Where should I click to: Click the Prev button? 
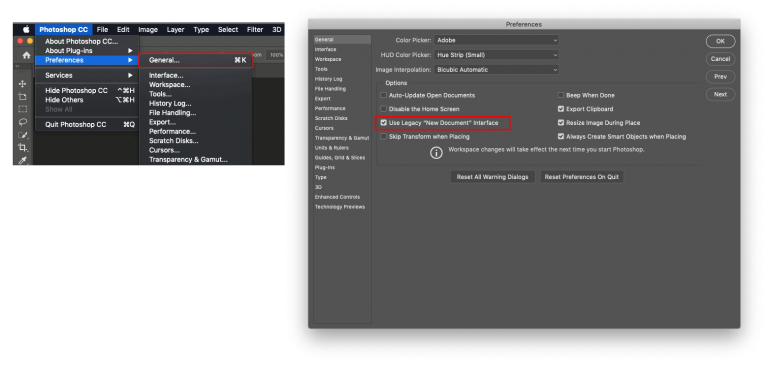[720, 76]
